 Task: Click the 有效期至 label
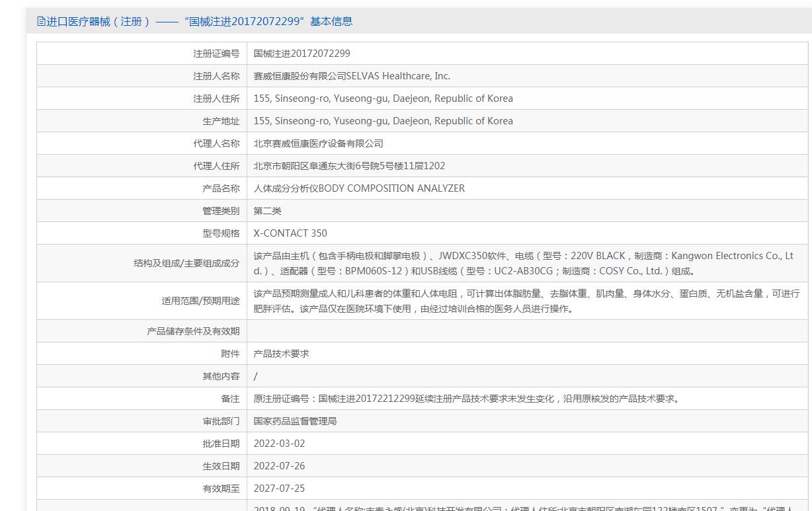pos(221,489)
